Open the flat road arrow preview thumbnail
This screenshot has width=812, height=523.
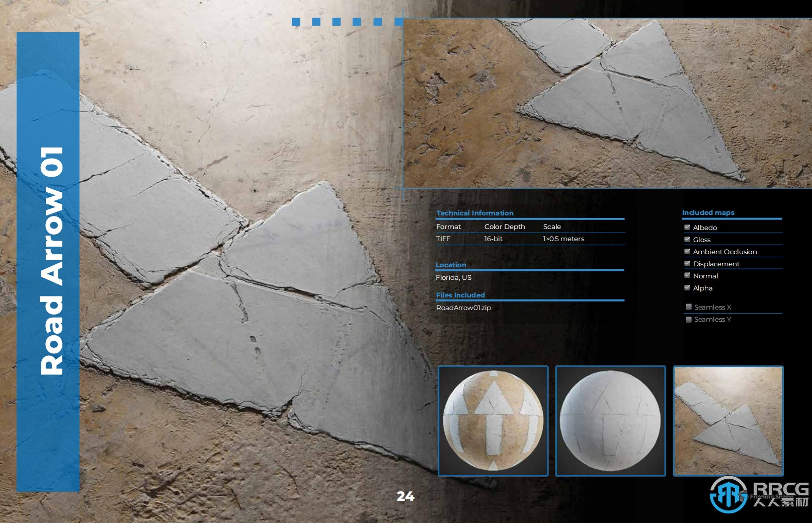point(728,421)
